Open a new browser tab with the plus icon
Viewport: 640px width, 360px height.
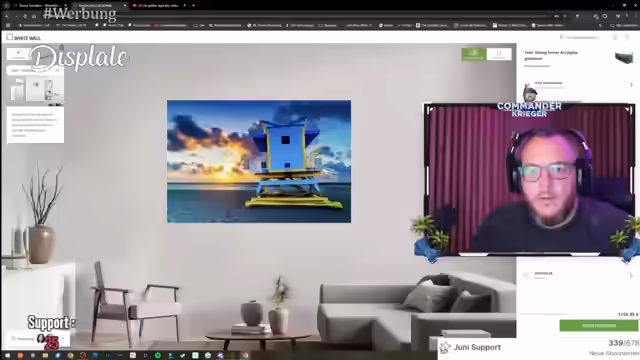(193, 5)
